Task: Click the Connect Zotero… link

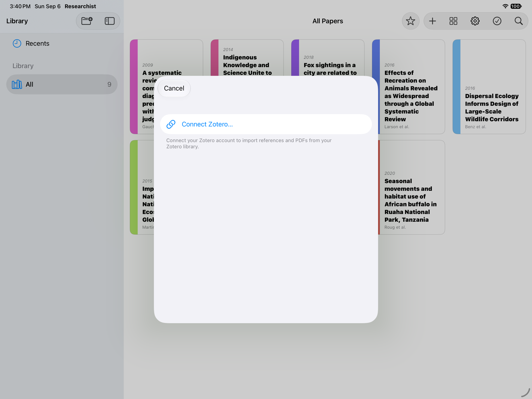Action: coord(266,124)
